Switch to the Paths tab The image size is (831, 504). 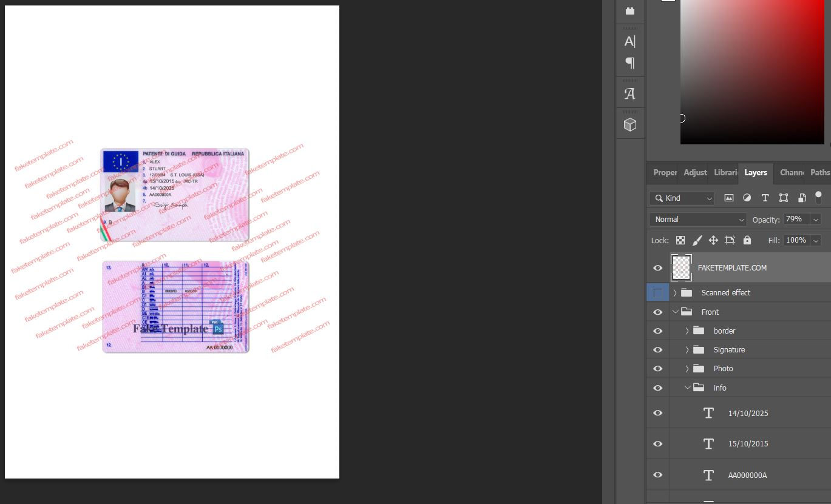tap(819, 173)
